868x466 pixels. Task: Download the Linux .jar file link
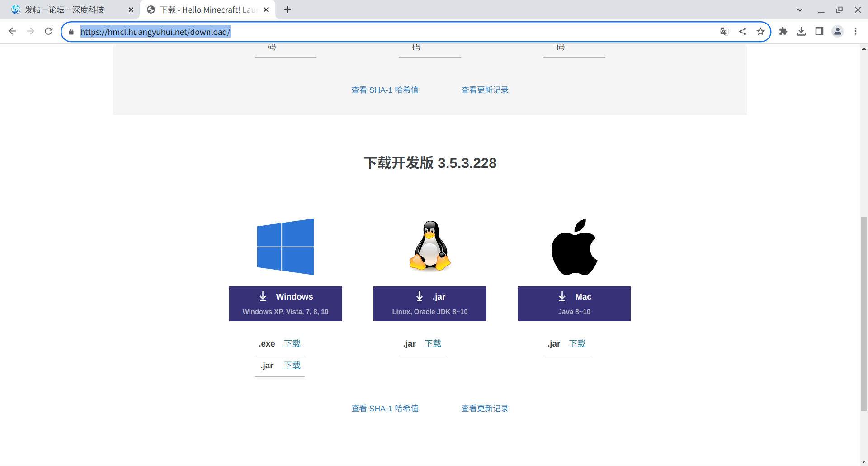click(x=433, y=343)
